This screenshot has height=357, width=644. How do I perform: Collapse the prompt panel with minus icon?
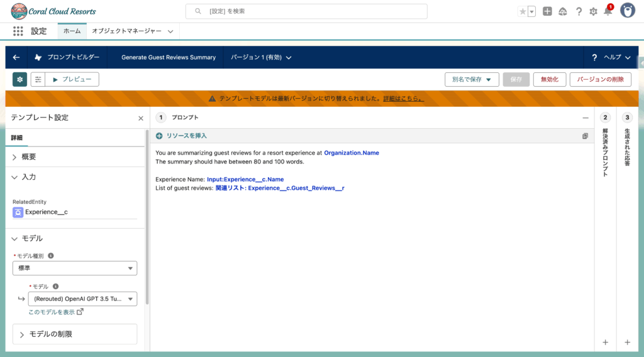point(586,118)
